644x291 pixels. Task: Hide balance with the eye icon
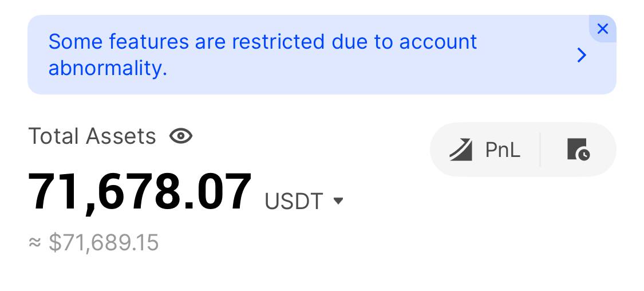pos(181,136)
